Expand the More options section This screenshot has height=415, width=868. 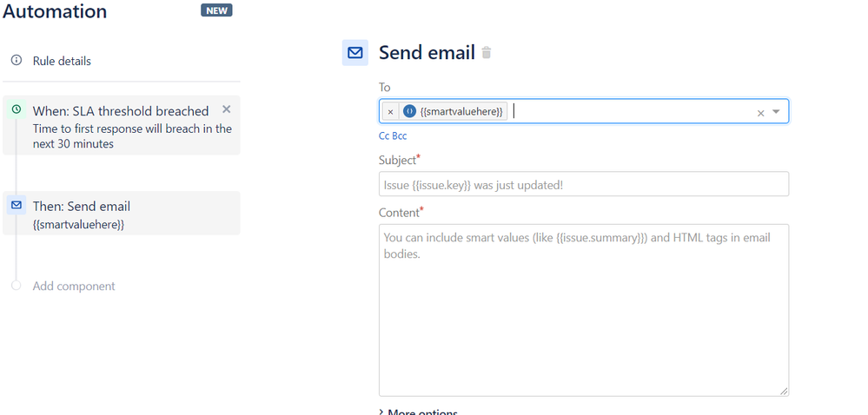coord(419,412)
